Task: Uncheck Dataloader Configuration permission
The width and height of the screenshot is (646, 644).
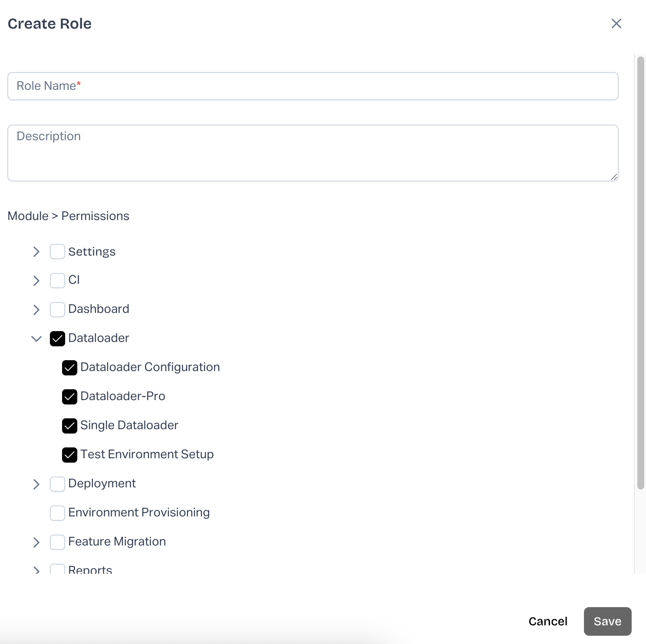Action: tap(69, 368)
